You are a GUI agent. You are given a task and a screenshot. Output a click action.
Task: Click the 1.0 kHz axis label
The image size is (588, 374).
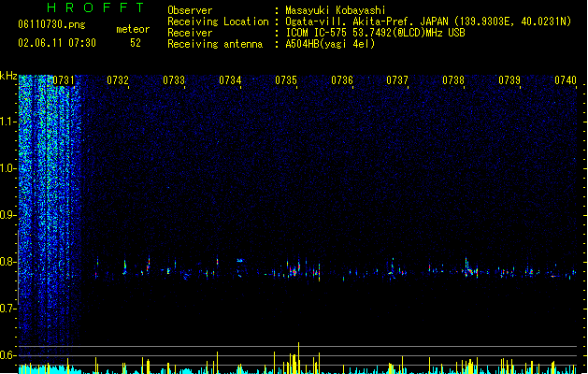click(x=7, y=168)
